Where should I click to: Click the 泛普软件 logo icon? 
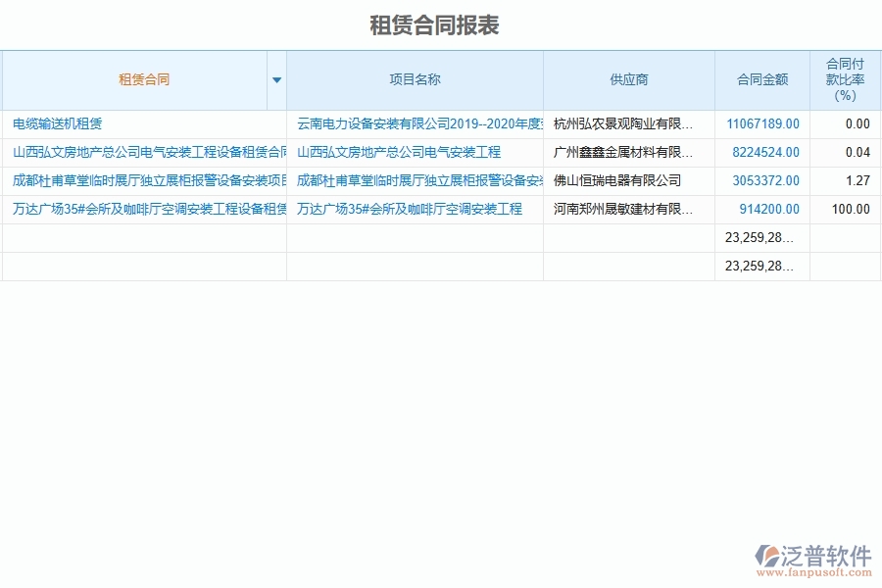[765, 558]
